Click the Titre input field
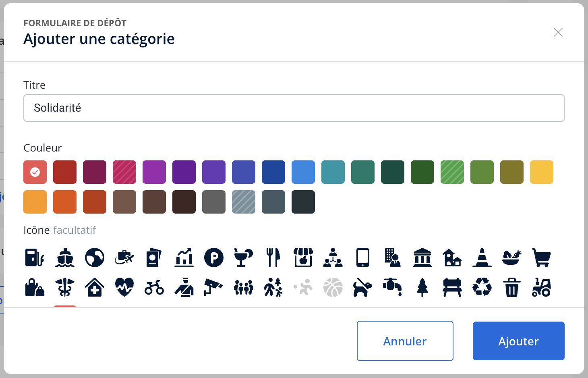The height and width of the screenshot is (378, 588). pos(294,108)
